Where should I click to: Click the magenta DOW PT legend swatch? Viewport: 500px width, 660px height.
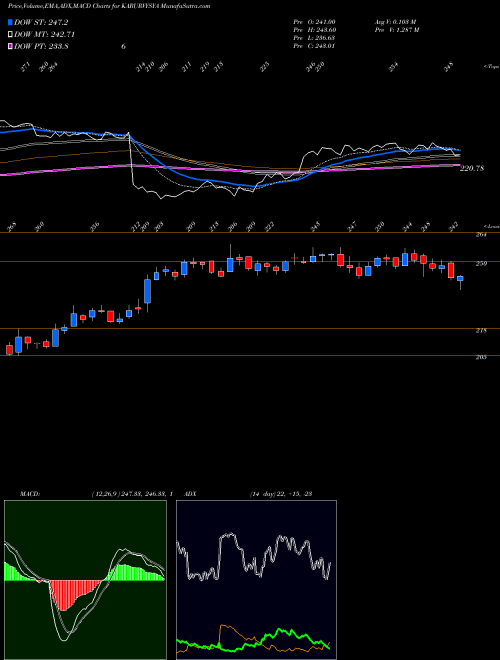10,46
